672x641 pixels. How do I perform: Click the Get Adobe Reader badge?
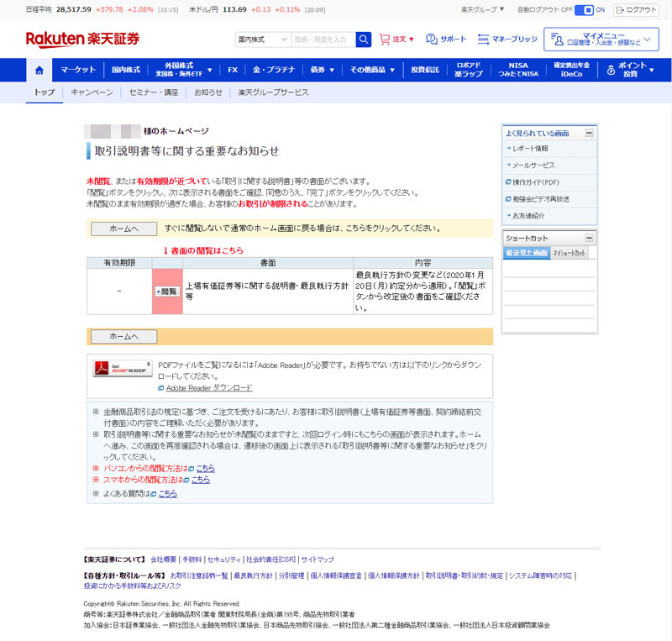click(x=123, y=367)
